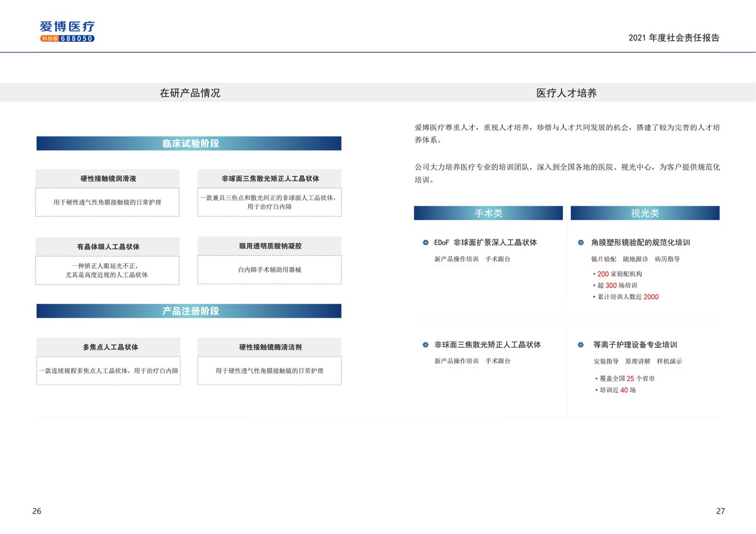Click bullet icon beside 非球面三焦散光矫正人工晶状体 under 手术类
This screenshot has width=756, height=534.
click(425, 345)
